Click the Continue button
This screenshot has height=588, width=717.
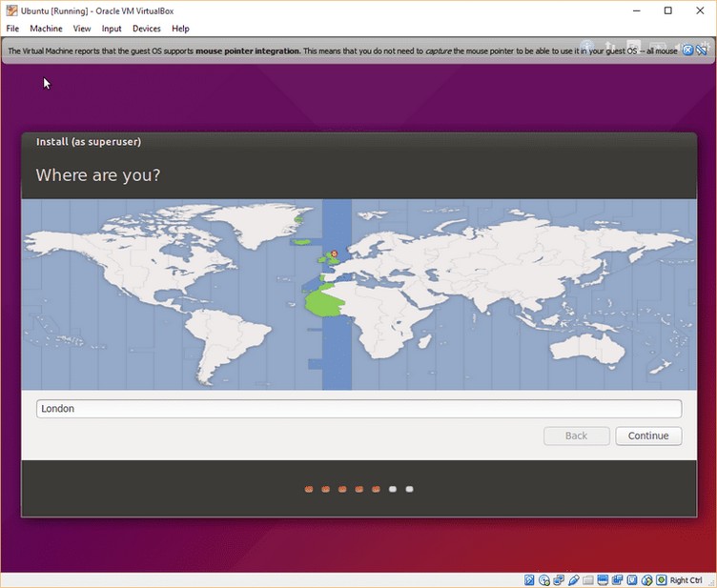tap(648, 436)
